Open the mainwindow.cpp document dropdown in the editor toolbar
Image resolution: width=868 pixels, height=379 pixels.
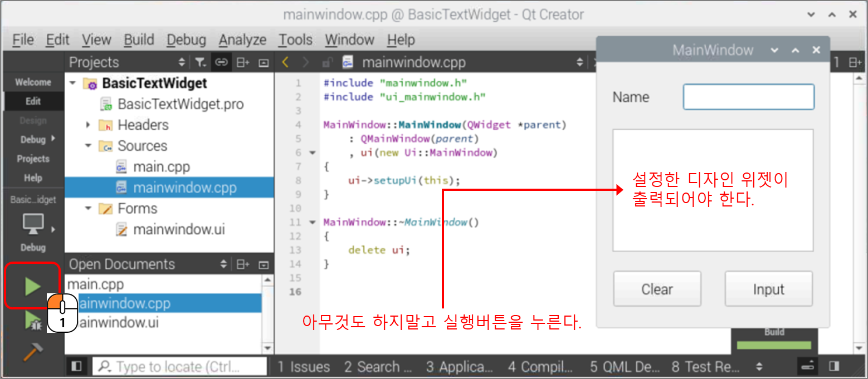click(x=580, y=62)
